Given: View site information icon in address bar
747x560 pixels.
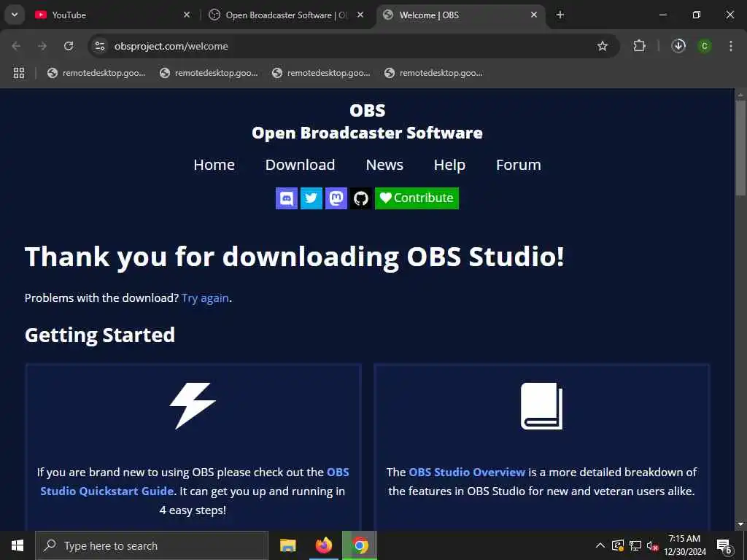Looking at the screenshot, I should click(x=99, y=46).
